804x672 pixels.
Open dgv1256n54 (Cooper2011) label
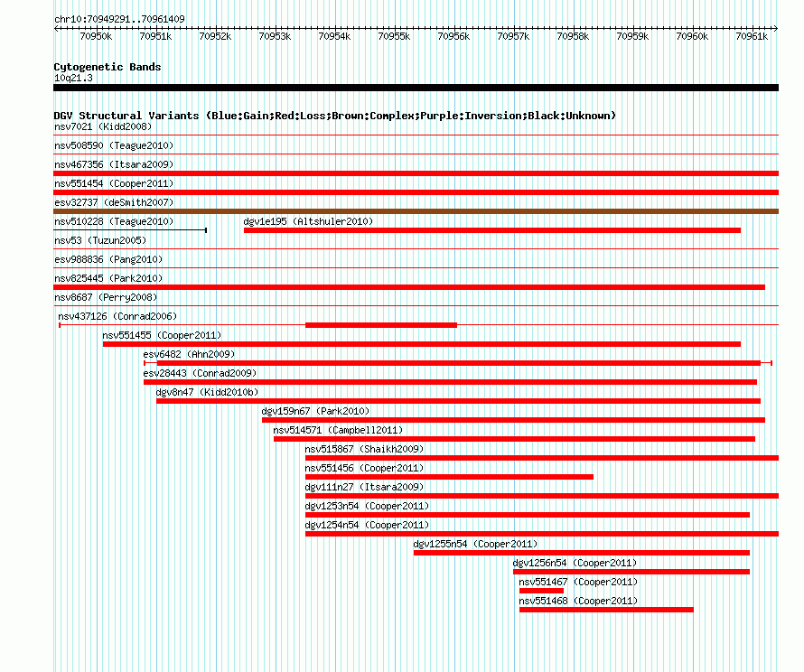575,563
